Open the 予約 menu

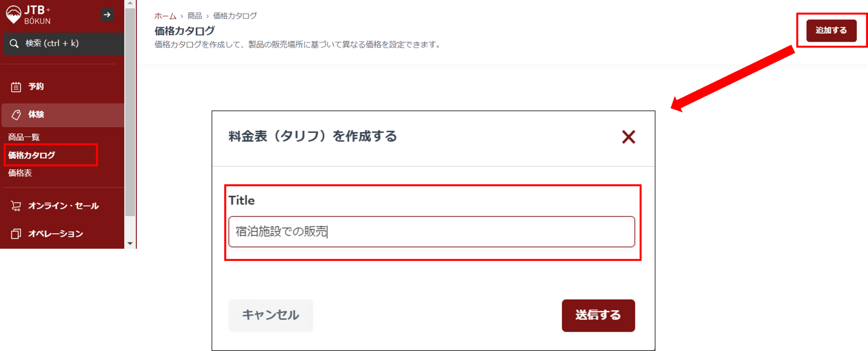pos(36,86)
